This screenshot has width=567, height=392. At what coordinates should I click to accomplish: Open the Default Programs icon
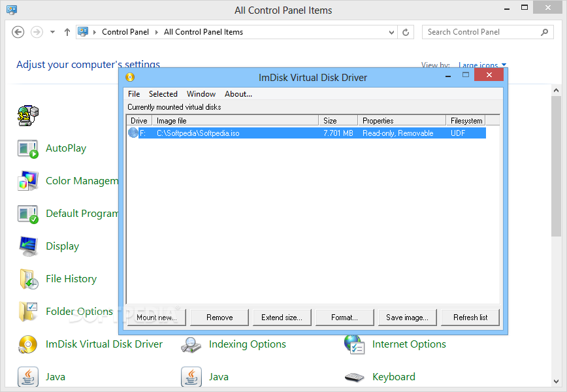(28, 214)
